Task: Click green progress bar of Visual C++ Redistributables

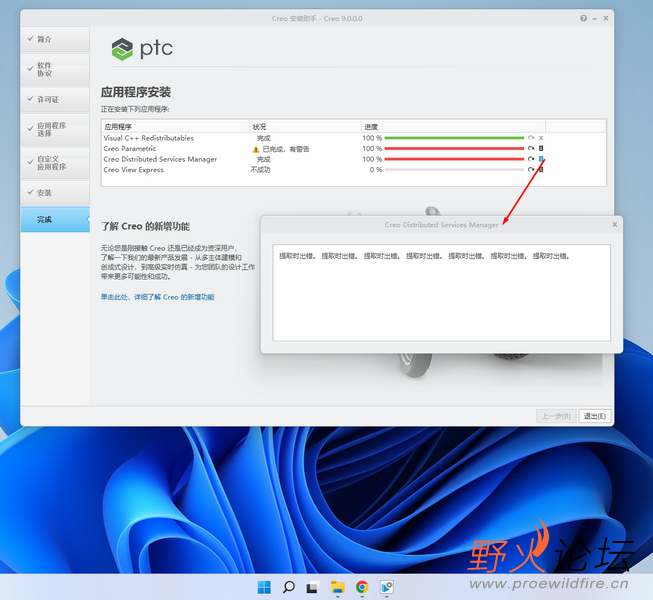Action: point(454,138)
